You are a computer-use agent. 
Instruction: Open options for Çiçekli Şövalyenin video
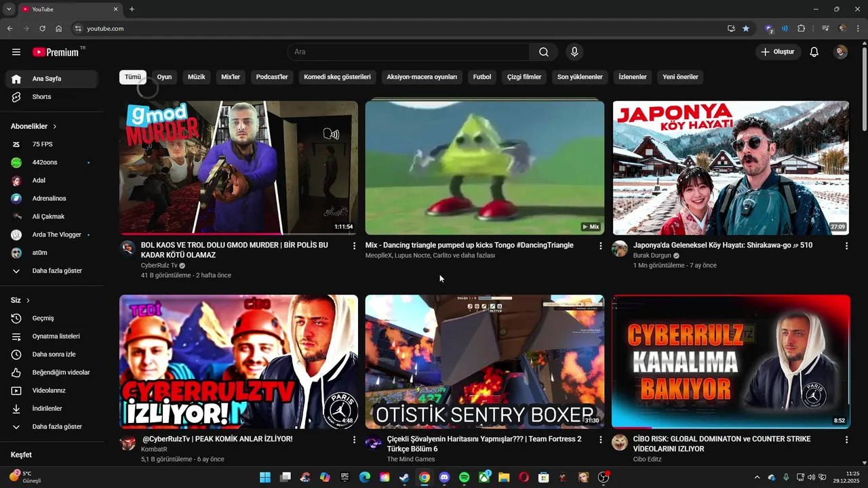pos(600,440)
